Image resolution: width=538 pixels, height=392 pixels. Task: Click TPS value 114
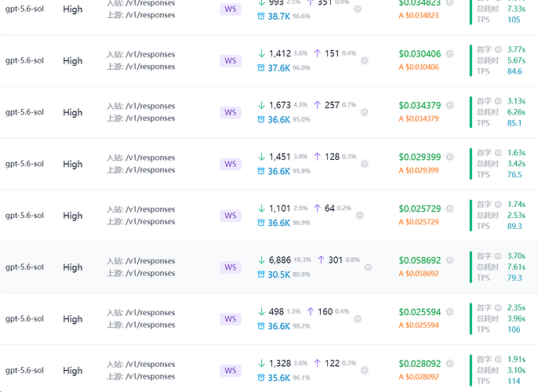(x=514, y=381)
